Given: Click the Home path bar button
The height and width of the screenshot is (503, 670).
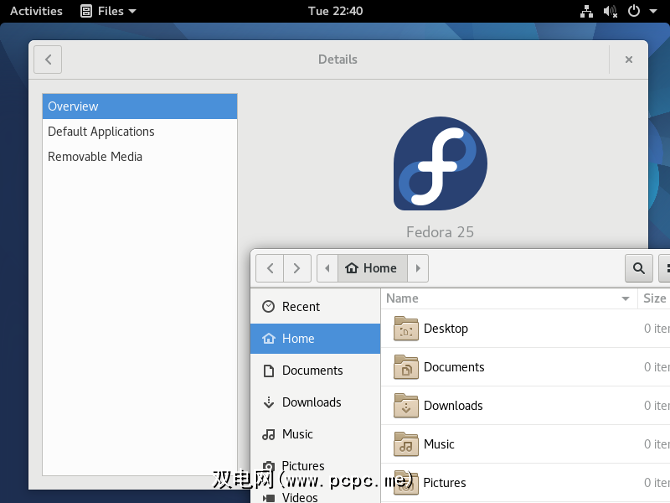Looking at the screenshot, I should pos(370,268).
